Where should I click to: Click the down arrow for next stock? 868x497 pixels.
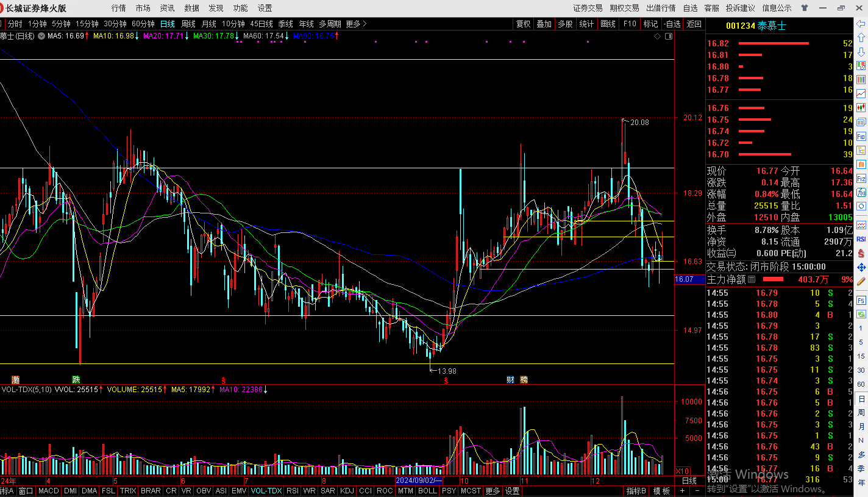(861, 52)
